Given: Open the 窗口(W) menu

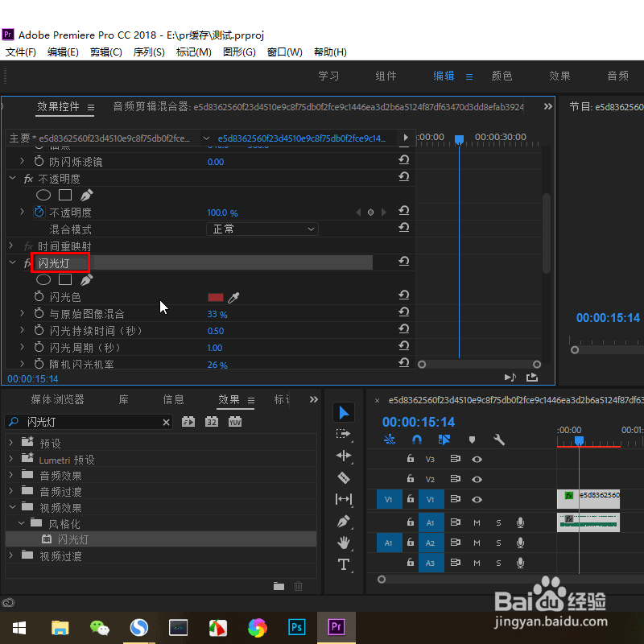Looking at the screenshot, I should click(x=285, y=52).
